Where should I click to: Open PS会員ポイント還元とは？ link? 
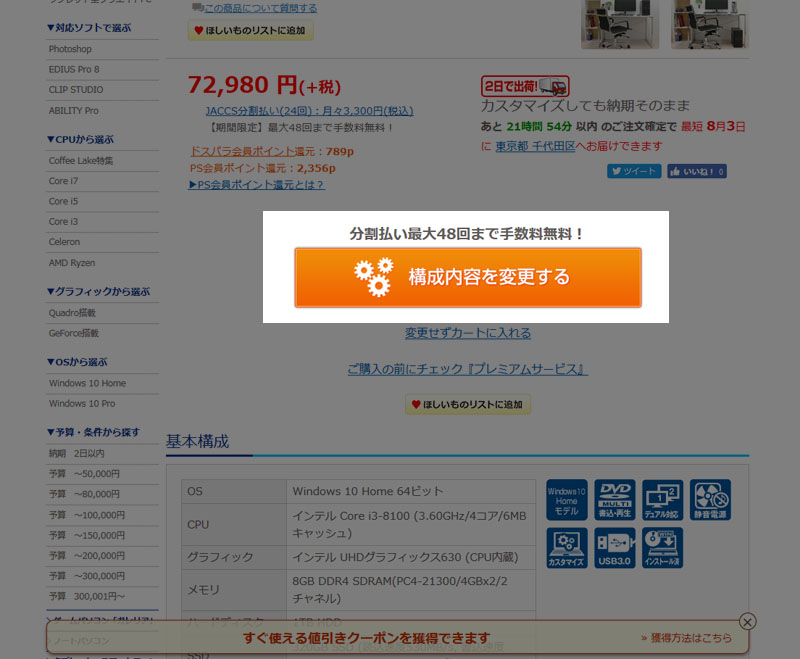point(257,185)
